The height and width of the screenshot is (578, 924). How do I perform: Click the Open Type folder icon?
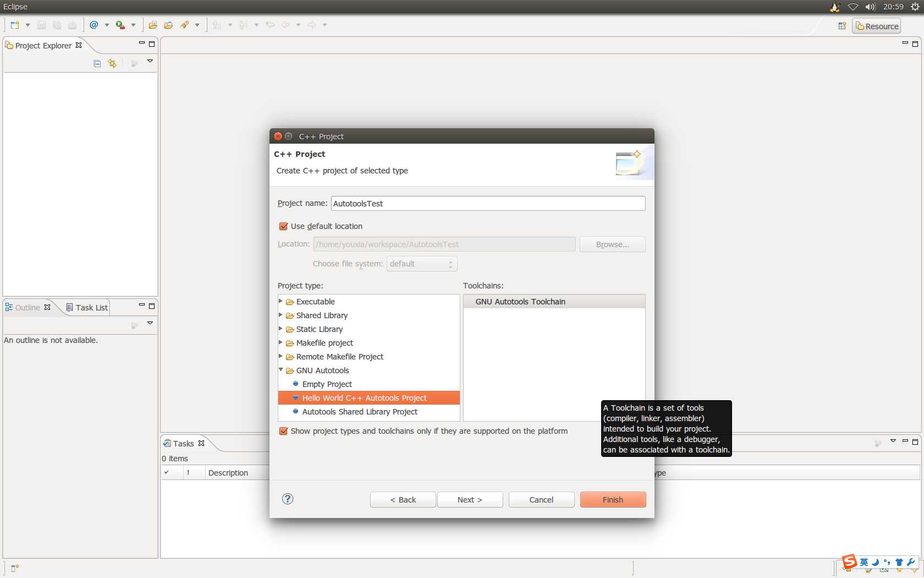pyautogui.click(x=153, y=25)
